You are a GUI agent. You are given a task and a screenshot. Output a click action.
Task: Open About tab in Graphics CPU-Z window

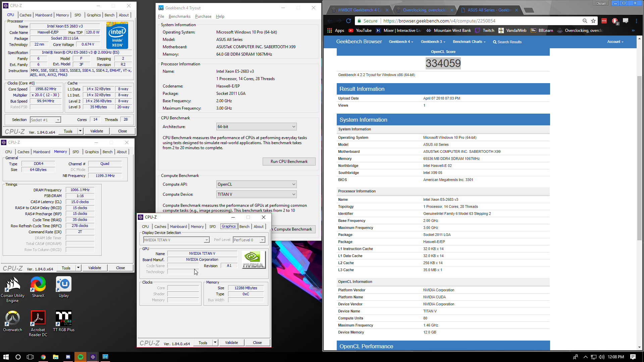tap(259, 227)
